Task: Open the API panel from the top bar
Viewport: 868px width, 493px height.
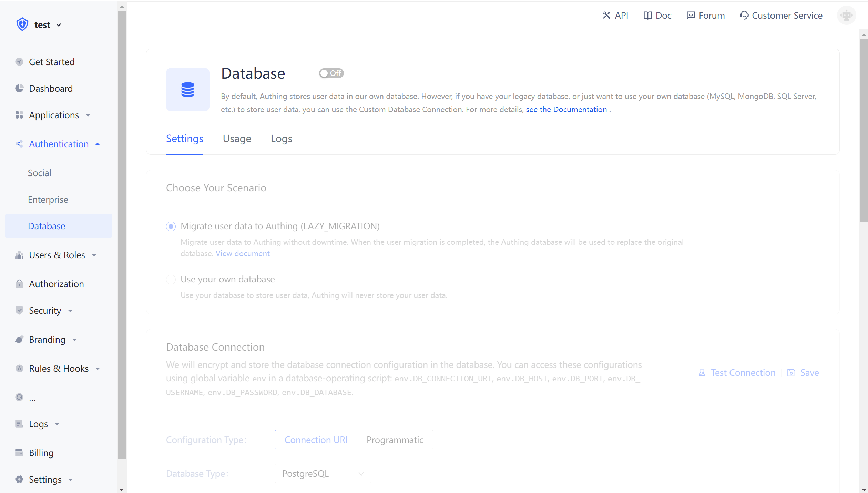Action: tap(615, 15)
